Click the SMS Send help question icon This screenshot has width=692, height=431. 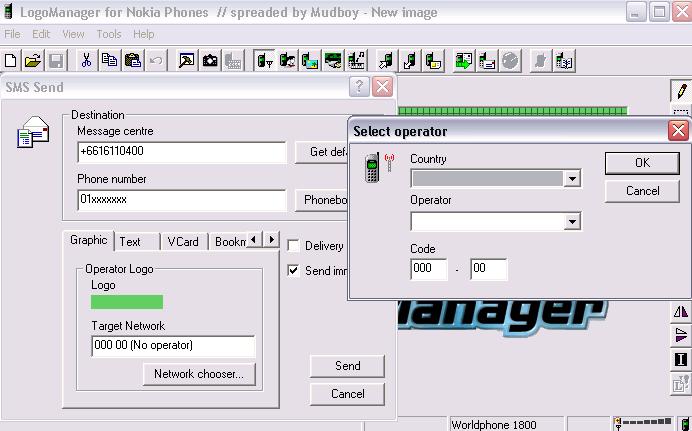pyautogui.click(x=359, y=87)
